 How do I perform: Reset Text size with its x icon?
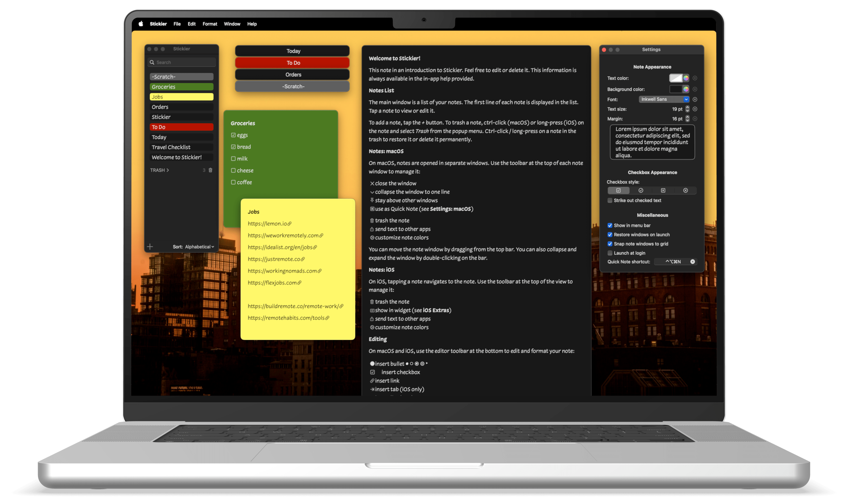695,109
